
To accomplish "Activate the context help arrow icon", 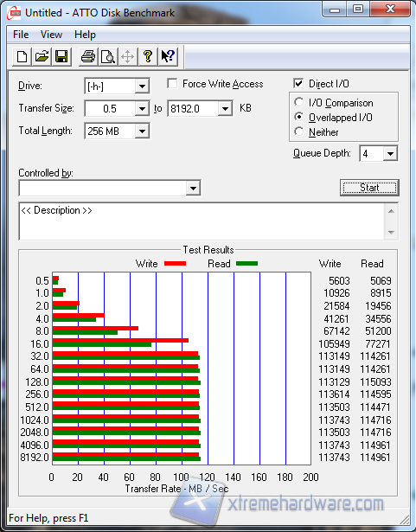I will (168, 56).
